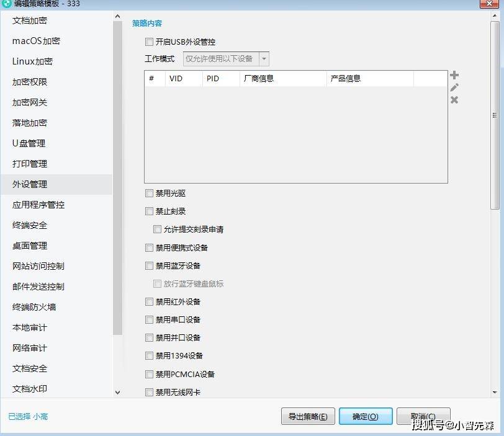Click the app logo in the title bar
The width and height of the screenshot is (504, 436).
coord(6,4)
